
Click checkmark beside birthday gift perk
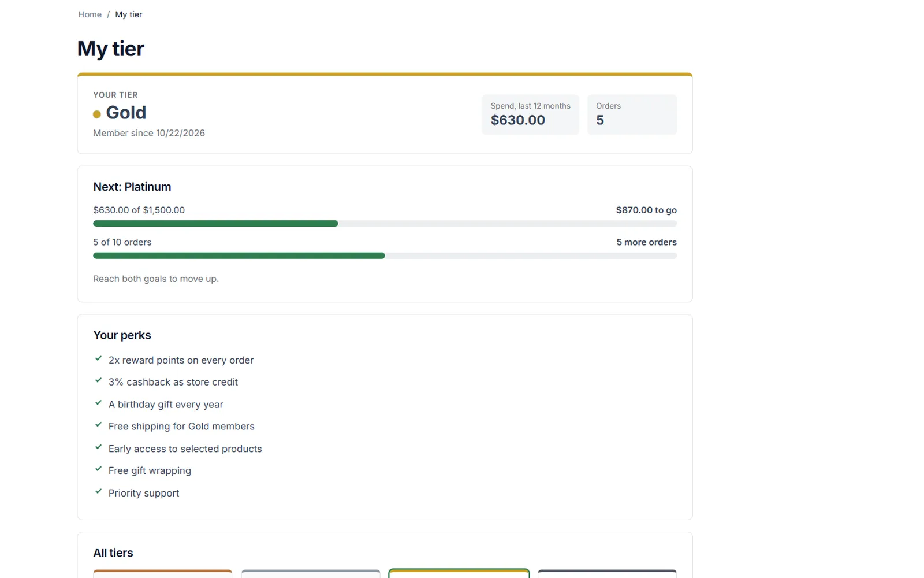(x=98, y=403)
